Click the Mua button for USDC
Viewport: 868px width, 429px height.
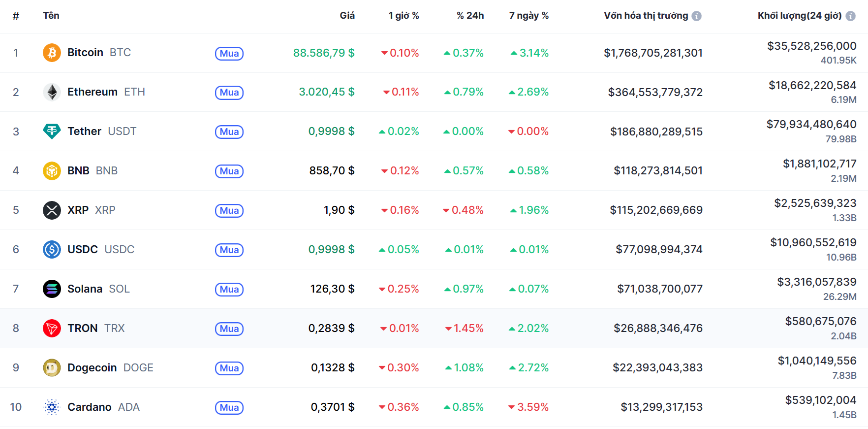(x=229, y=250)
